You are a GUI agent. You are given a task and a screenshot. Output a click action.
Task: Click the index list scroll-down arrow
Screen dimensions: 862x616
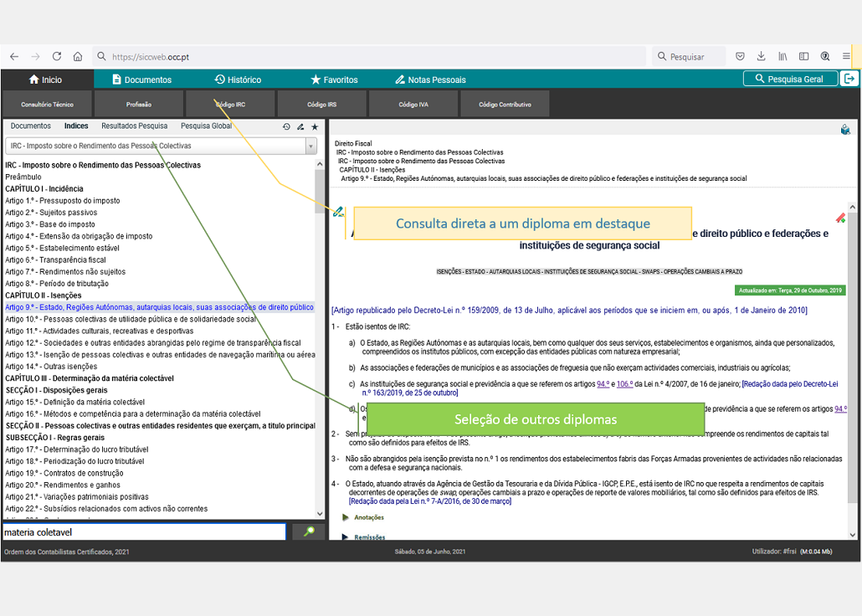click(x=320, y=514)
